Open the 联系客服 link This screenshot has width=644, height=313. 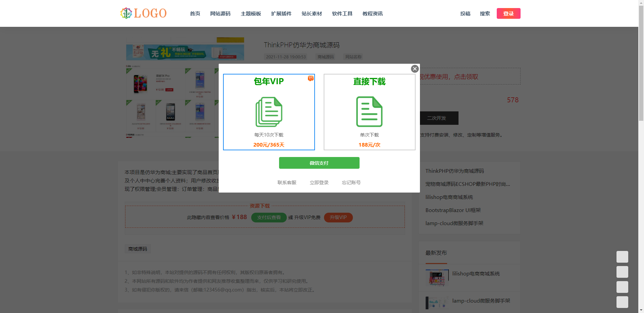tap(287, 182)
